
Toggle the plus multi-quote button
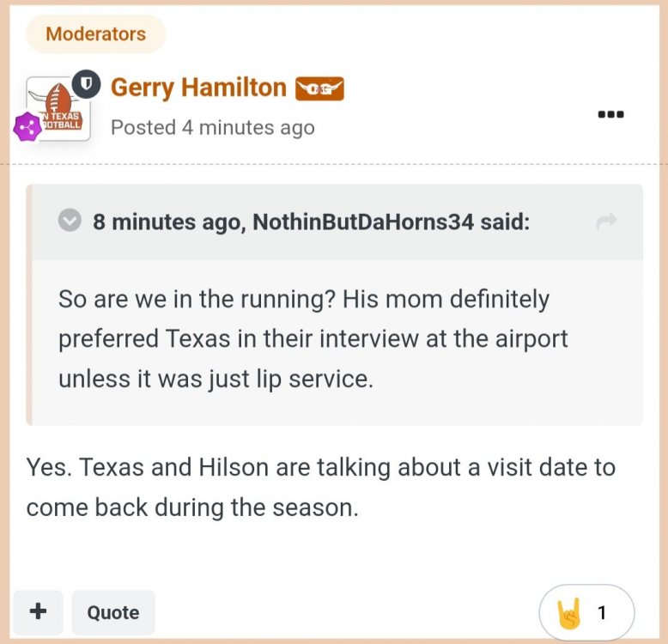coord(38,612)
